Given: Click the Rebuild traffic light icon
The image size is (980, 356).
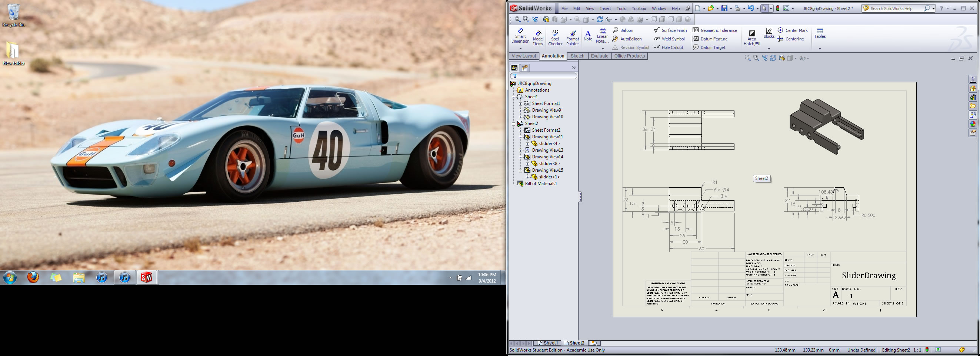Looking at the screenshot, I should tap(778, 9).
